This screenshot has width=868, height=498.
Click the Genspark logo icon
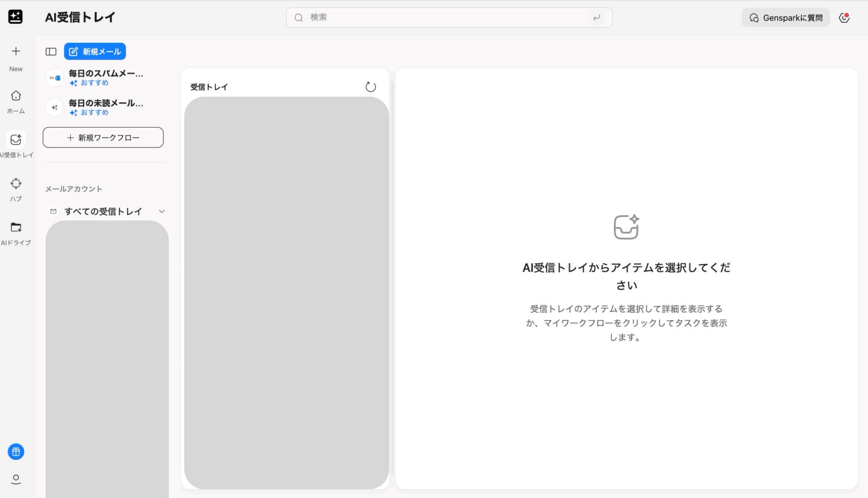(15, 17)
